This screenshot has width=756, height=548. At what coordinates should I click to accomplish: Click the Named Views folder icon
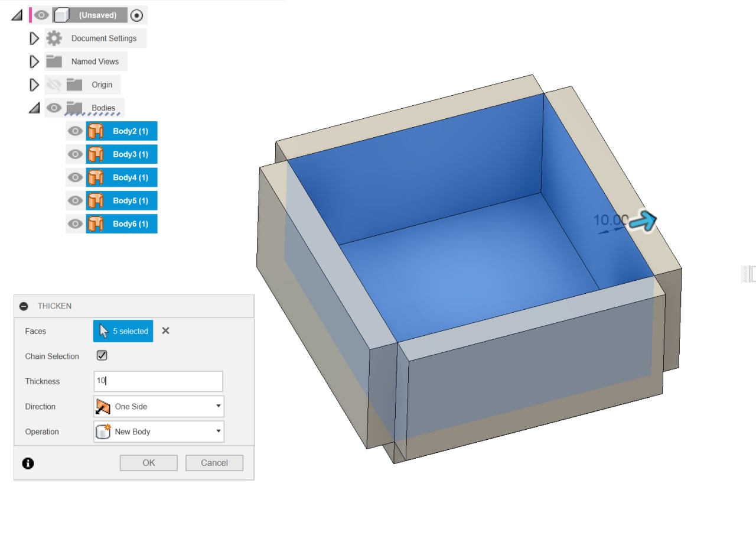[x=54, y=61]
